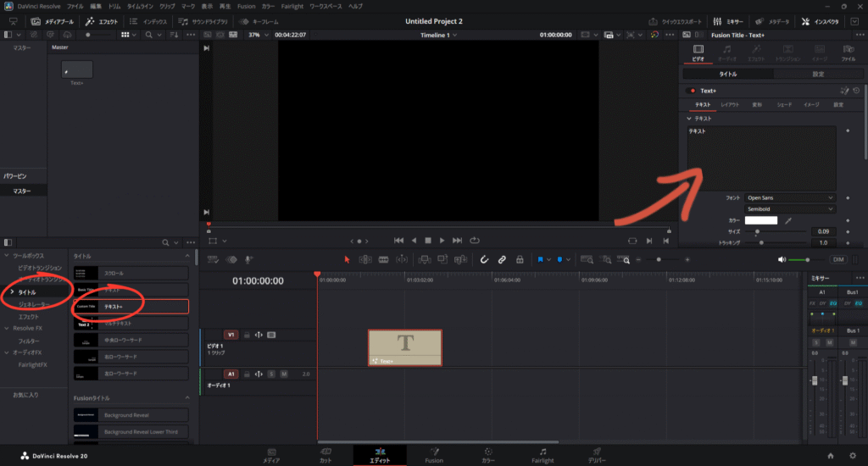Click the eyedropper beside the color swatch

click(787, 220)
